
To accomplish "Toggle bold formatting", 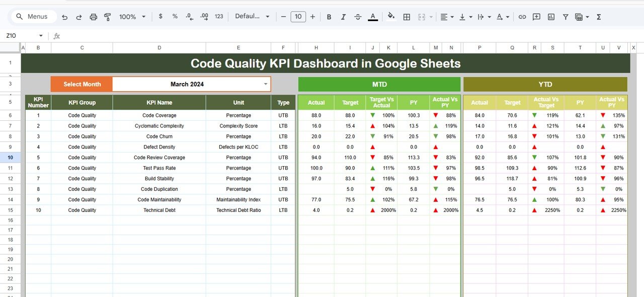I will pyautogui.click(x=329, y=17).
